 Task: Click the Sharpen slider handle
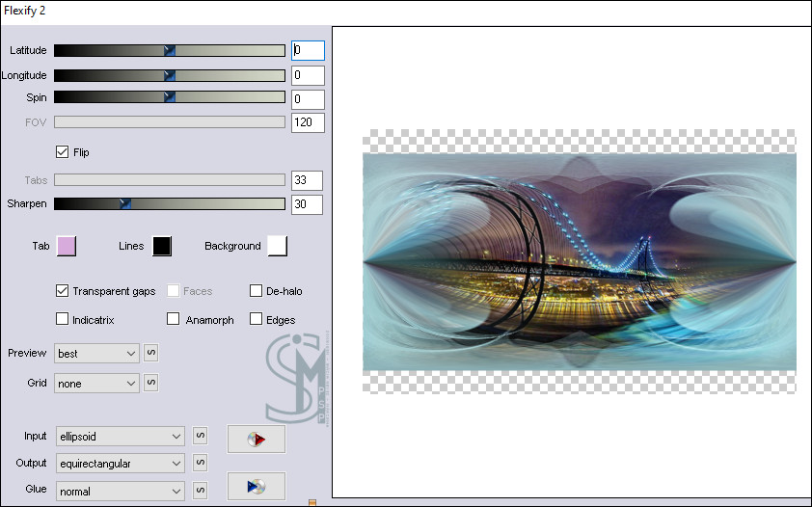(124, 204)
